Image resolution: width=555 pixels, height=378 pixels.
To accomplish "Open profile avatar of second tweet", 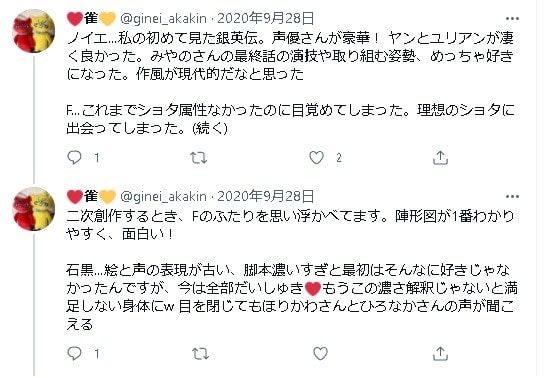I will [34, 209].
